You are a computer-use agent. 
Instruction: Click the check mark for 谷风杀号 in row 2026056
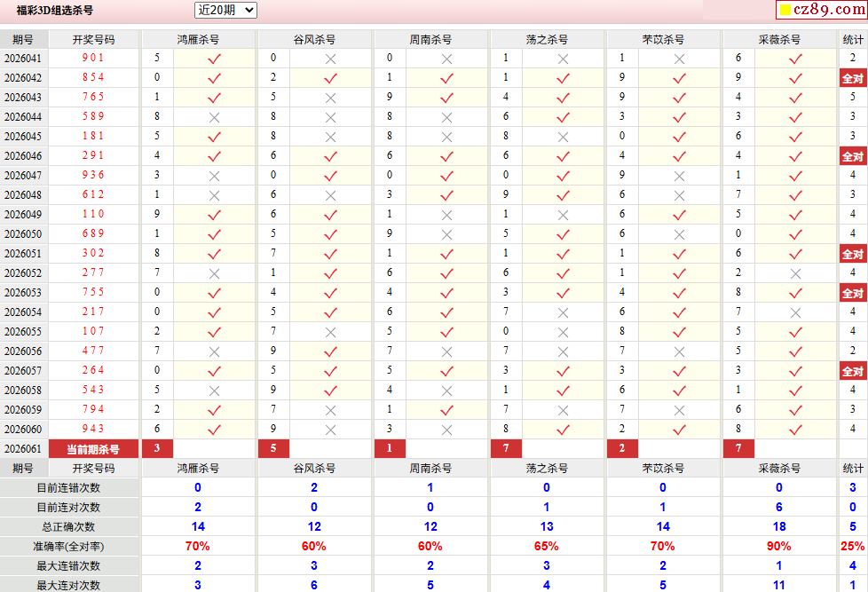330,351
